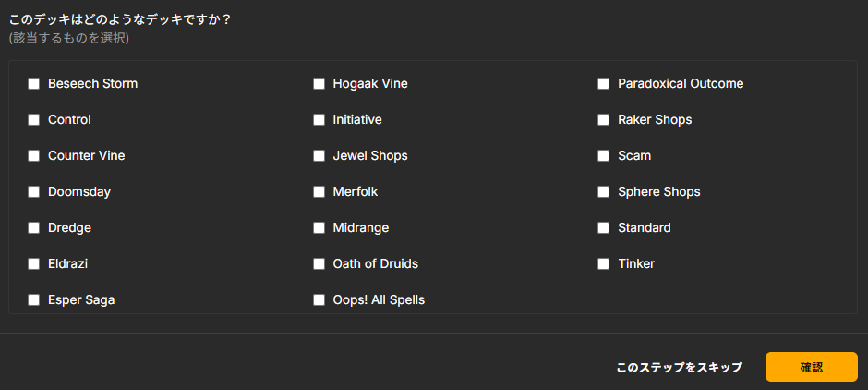This screenshot has height=390, width=868.
Task: Select Oath of Druids checkbox
Action: pos(319,264)
